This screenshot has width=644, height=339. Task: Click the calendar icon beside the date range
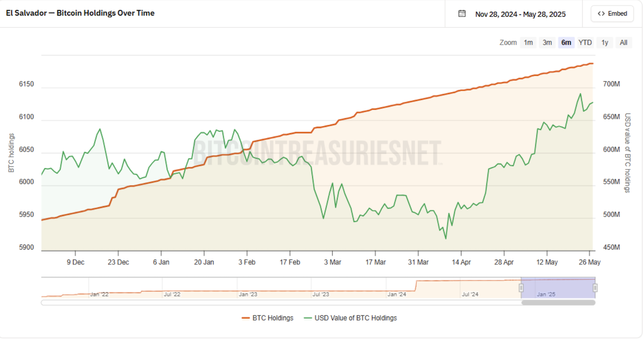click(462, 14)
